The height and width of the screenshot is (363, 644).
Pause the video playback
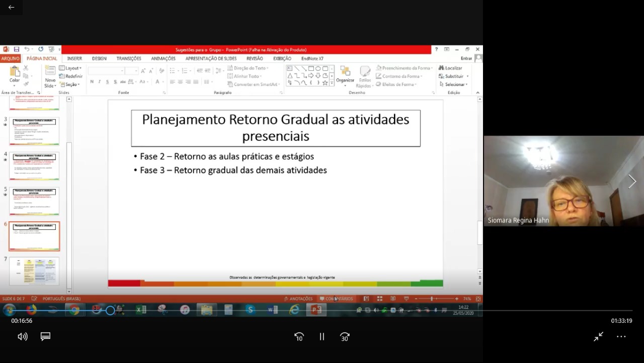click(322, 337)
